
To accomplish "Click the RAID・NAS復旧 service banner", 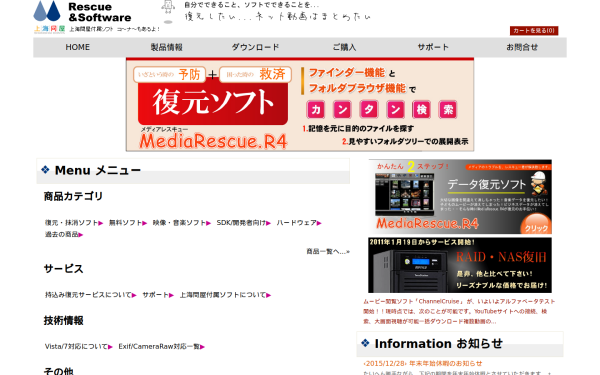I will (460, 265).
